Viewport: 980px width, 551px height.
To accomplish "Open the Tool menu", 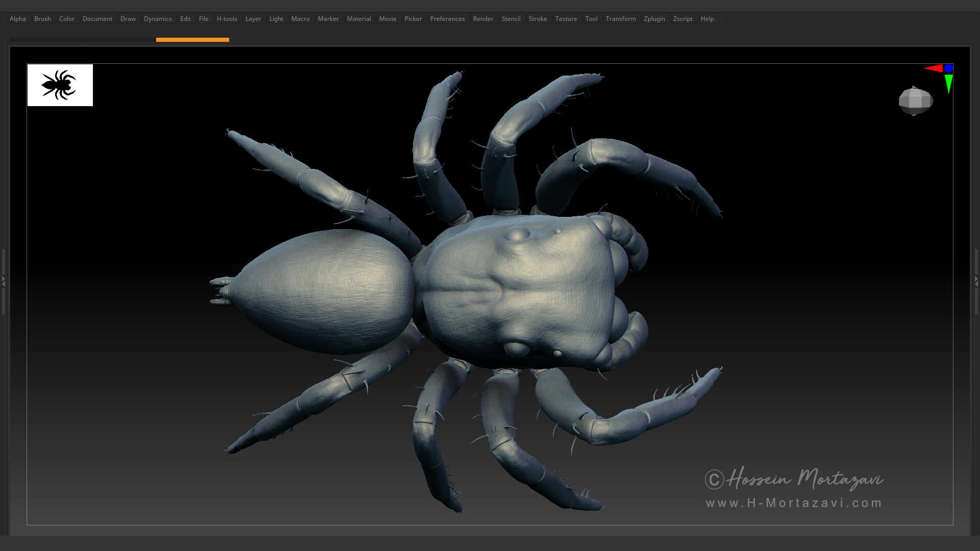I will pos(592,18).
